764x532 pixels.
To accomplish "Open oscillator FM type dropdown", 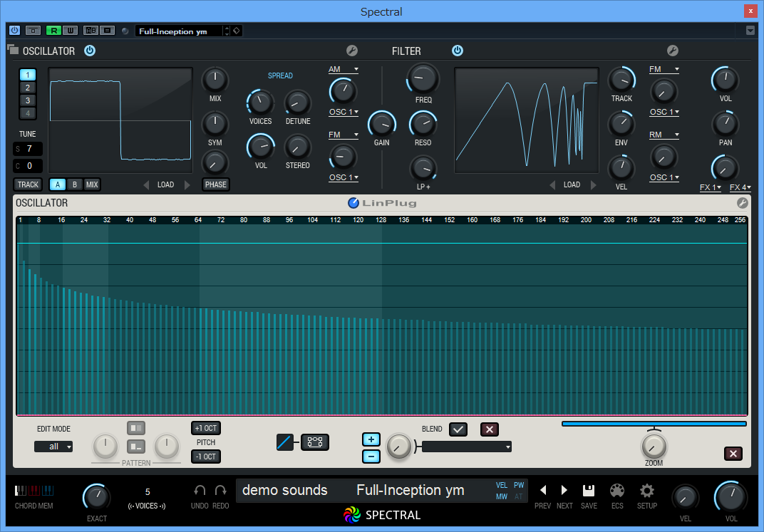I will pyautogui.click(x=344, y=135).
